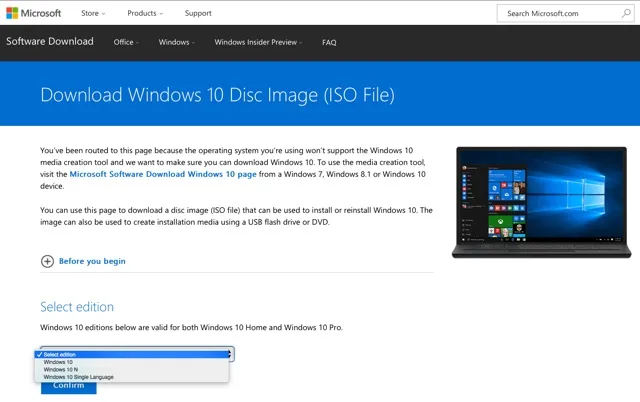This screenshot has height=402, width=640.
Task: Open the Windows Insider Preview menu
Action: click(x=258, y=42)
